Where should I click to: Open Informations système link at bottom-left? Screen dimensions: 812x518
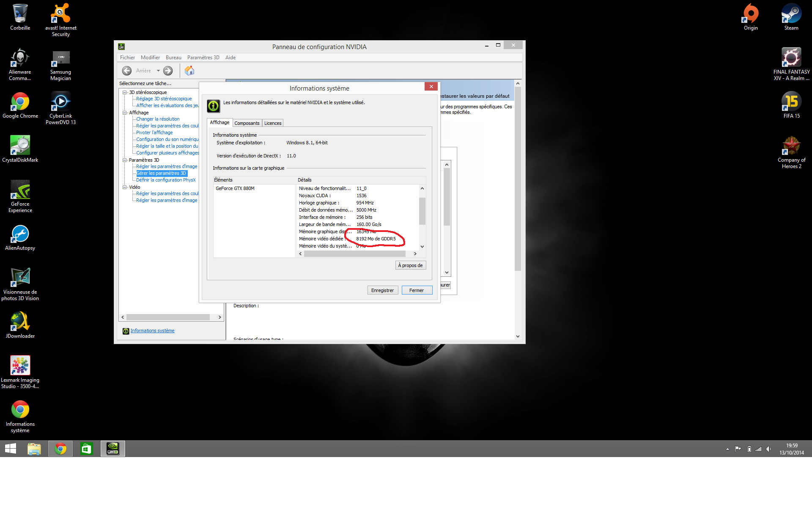click(x=152, y=331)
